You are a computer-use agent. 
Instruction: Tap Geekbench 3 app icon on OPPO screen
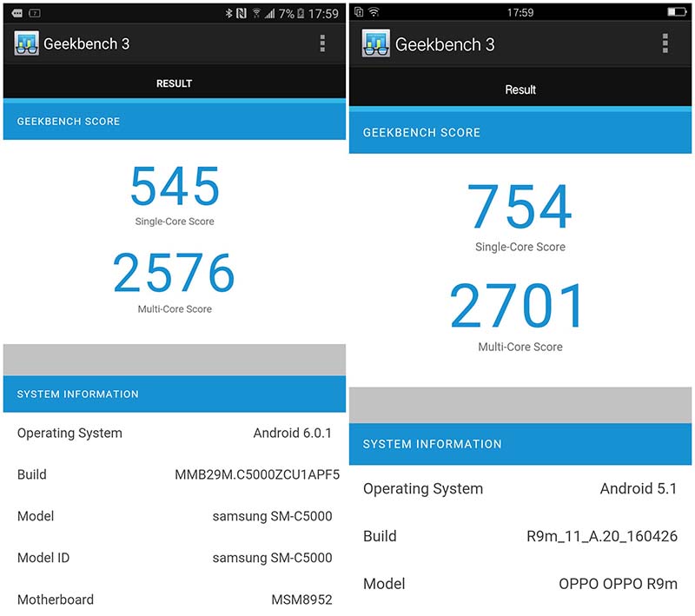coord(376,43)
